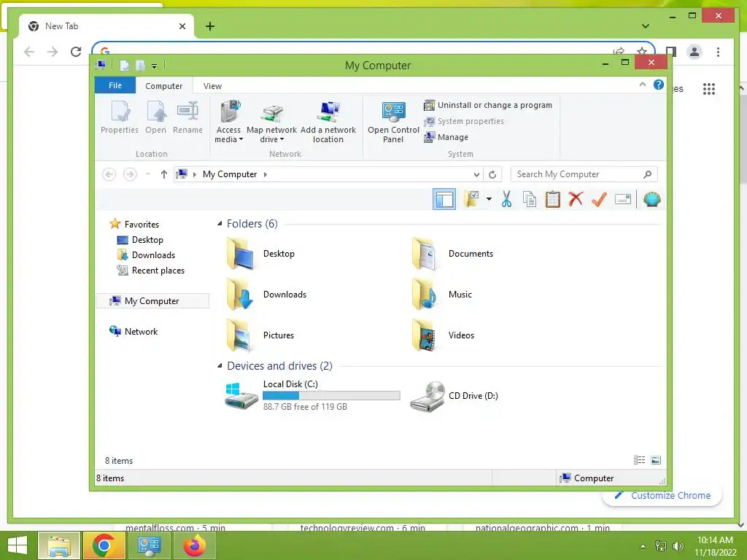Select the Pictures folder
Image resolution: width=747 pixels, height=560 pixels.
260,335
